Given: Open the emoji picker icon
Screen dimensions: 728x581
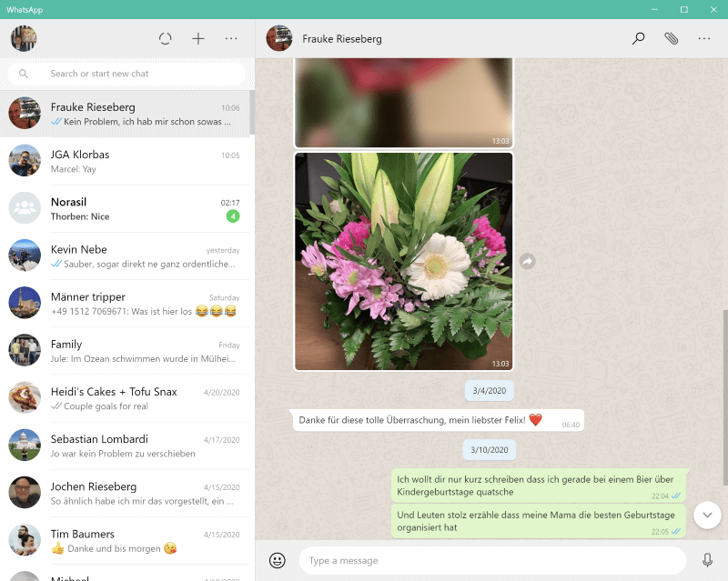Looking at the screenshot, I should point(278,559).
